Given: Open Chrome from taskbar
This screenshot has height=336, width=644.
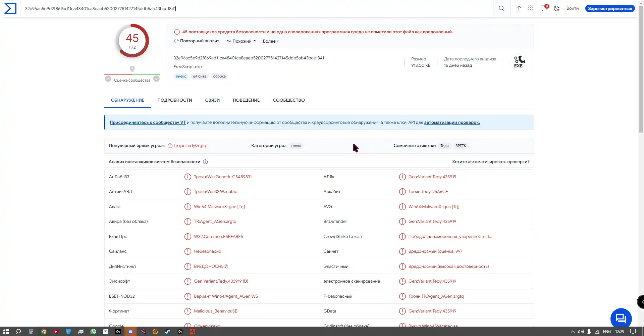Looking at the screenshot, I should click(x=44, y=332).
